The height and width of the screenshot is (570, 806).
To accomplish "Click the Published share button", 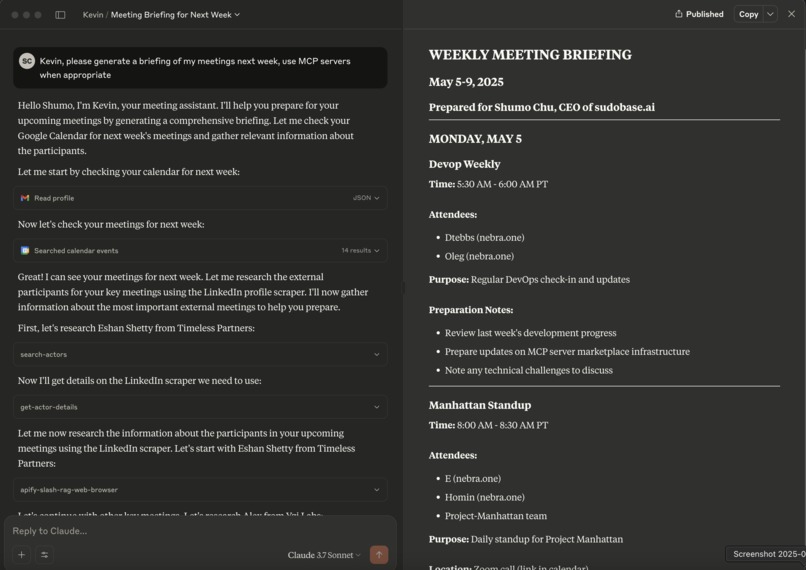I will click(699, 14).
